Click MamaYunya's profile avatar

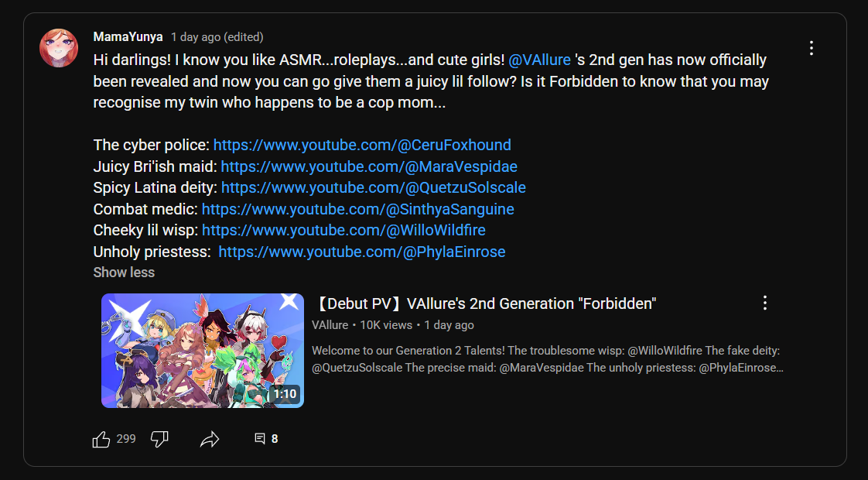tap(59, 48)
